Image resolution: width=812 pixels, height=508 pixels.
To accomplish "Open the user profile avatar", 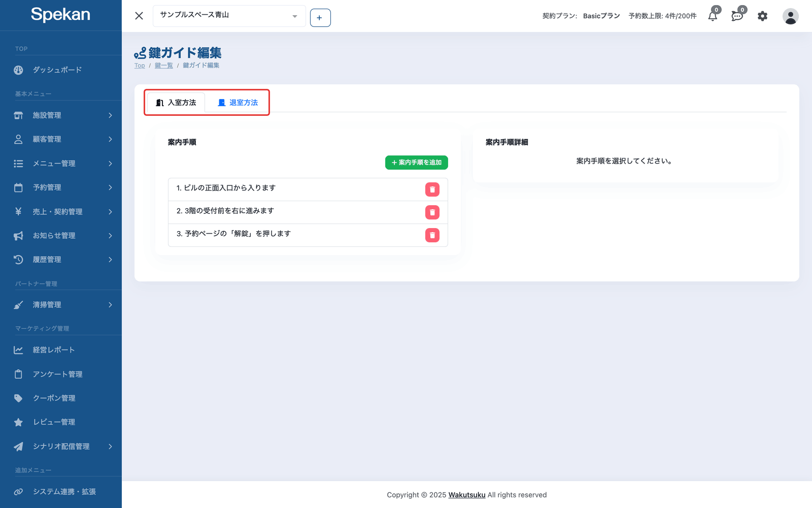I will (x=790, y=16).
